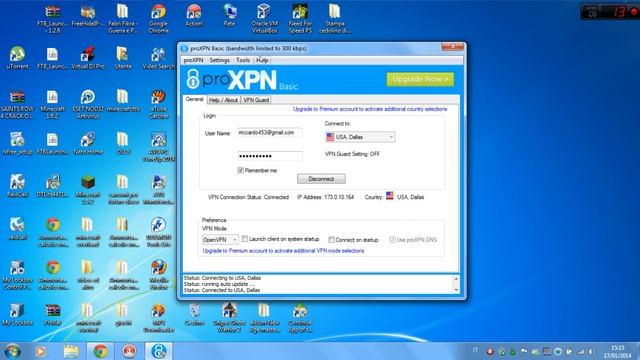Open the Settings menu in proXPN
The width and height of the screenshot is (640, 360).
pyautogui.click(x=219, y=60)
